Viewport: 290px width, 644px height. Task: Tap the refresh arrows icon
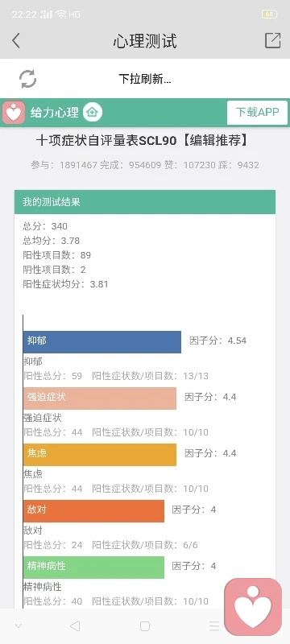[x=28, y=79]
